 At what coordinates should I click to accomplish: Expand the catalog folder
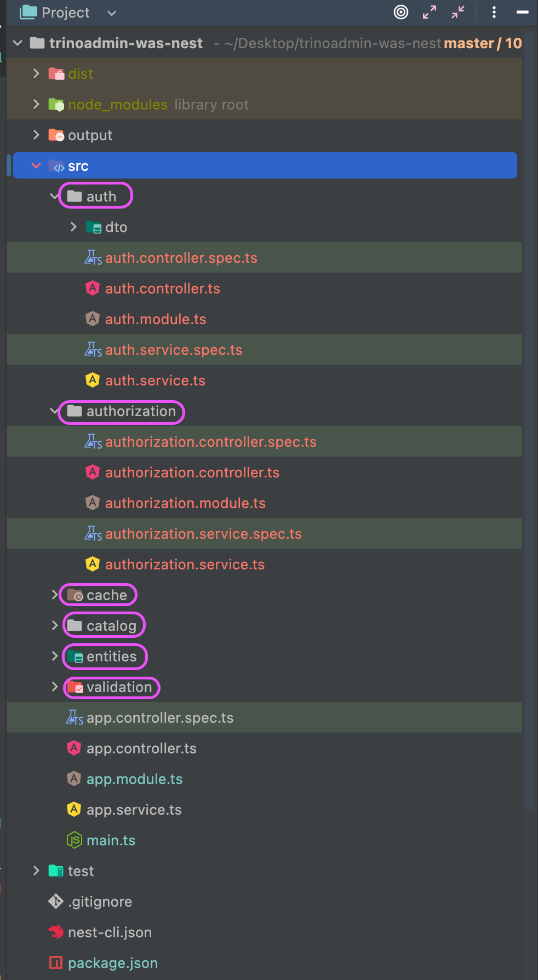tap(54, 625)
